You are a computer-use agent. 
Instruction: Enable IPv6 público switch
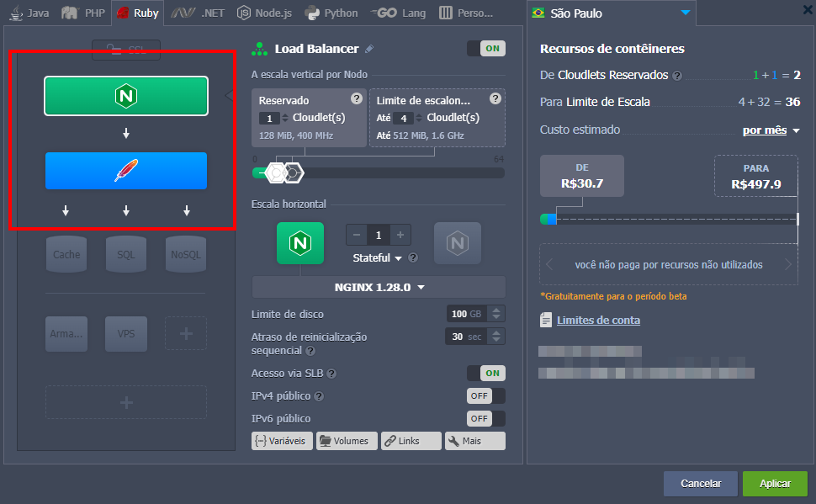coord(486,419)
